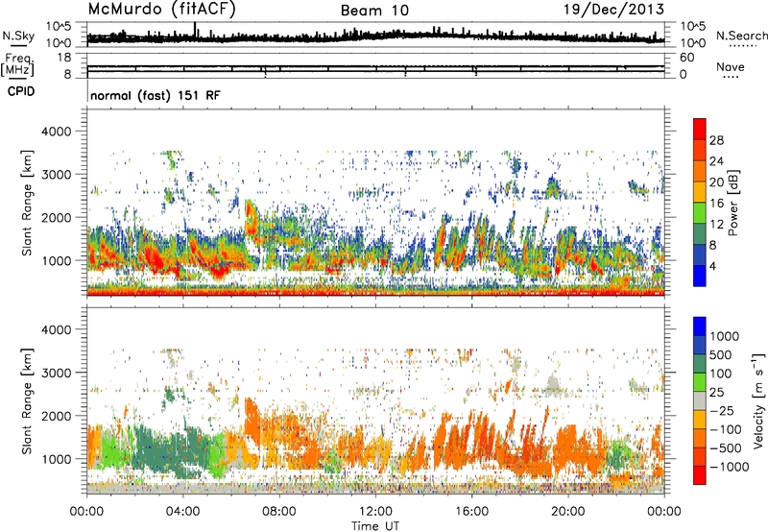Click the 'Beam 10' heading
The height and width of the screenshot is (532, 768).
point(374,11)
